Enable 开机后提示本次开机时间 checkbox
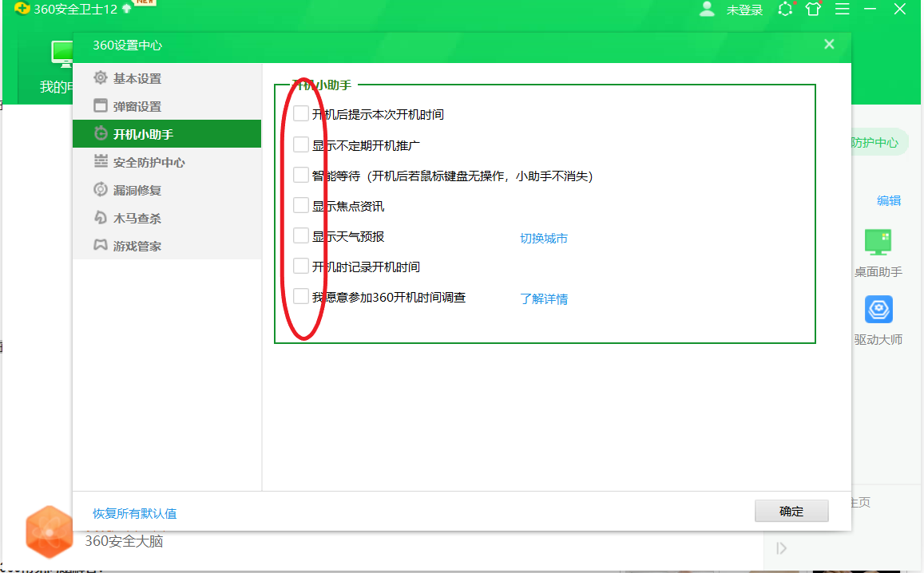The height and width of the screenshot is (573, 924). (300, 113)
